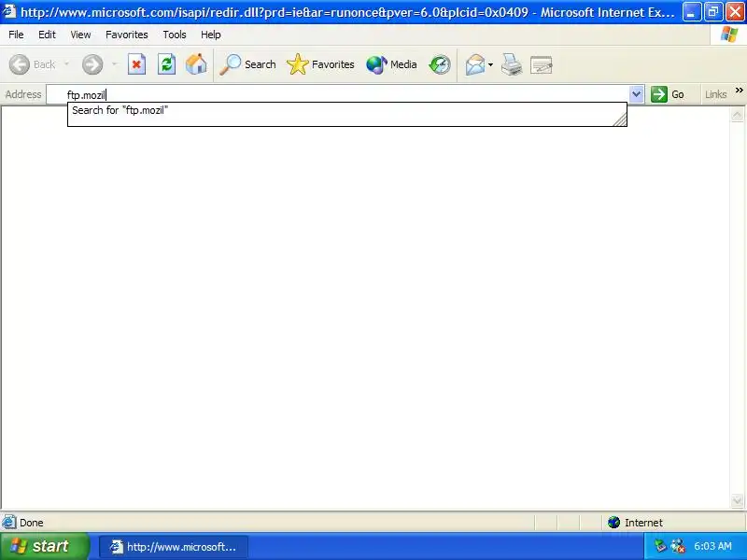Close the Internet Explorer window

[736, 11]
